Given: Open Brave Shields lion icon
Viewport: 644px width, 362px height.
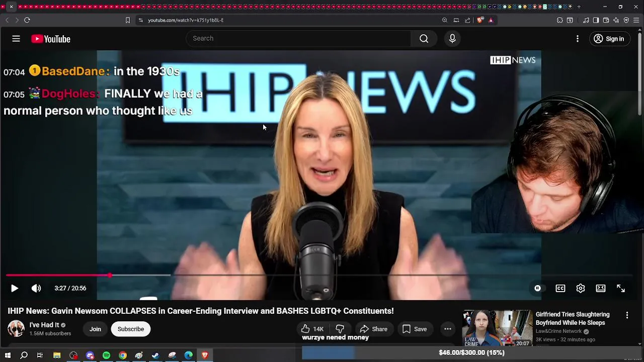Looking at the screenshot, I should point(480,20).
